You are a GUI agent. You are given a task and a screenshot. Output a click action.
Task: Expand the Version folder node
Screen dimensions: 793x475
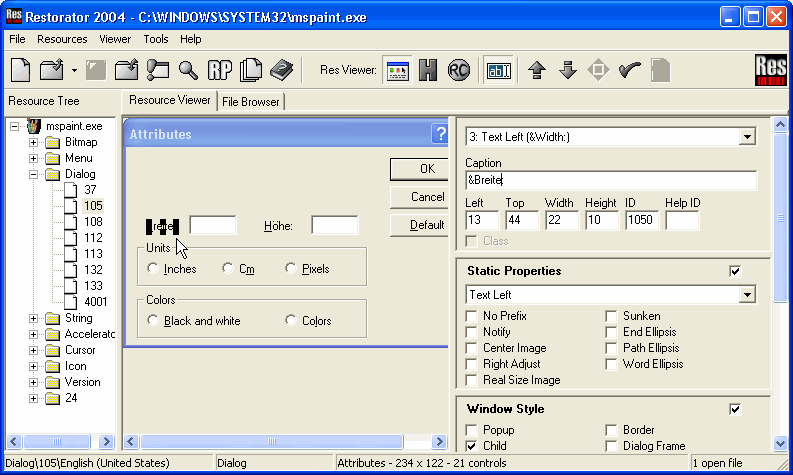(x=33, y=382)
